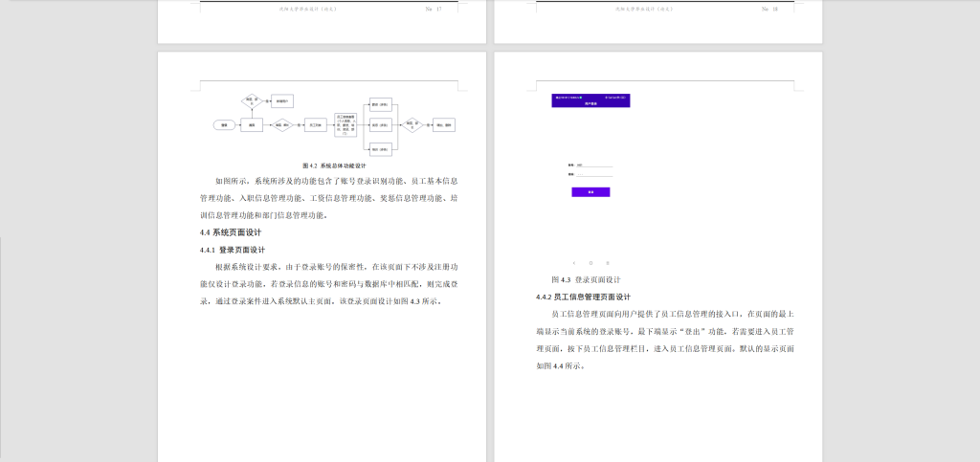Click the paragraph starting "员工信息管理页面向用户"

[665, 341]
